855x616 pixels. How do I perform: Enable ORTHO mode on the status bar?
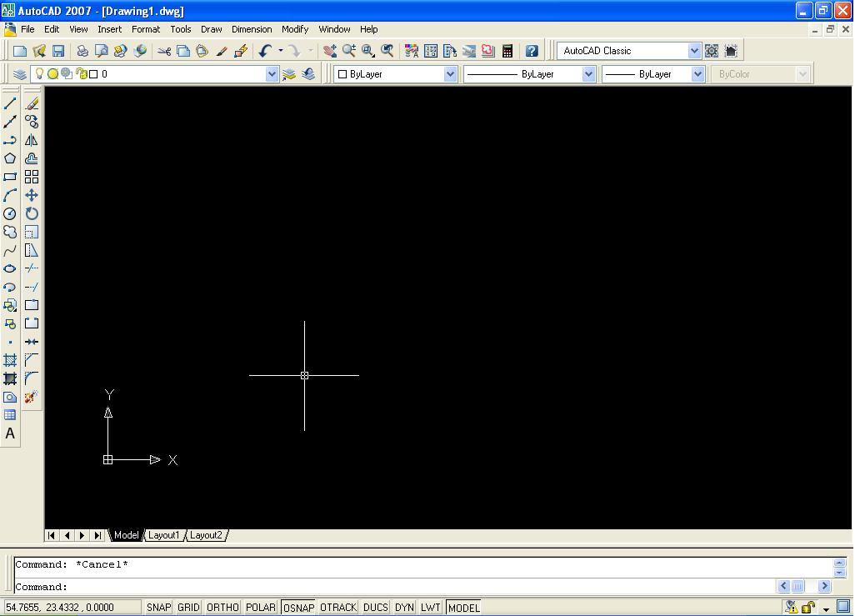pos(222,607)
